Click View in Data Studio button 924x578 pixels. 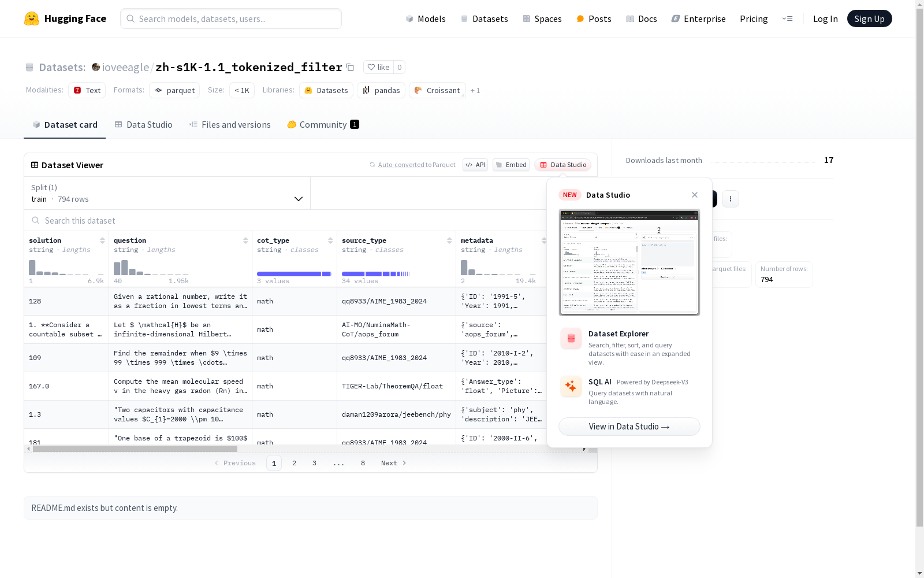point(629,427)
